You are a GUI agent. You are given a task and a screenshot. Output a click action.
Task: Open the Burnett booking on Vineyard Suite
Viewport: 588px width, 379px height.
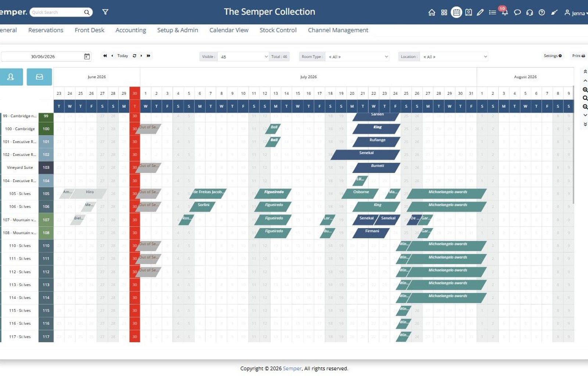click(376, 167)
